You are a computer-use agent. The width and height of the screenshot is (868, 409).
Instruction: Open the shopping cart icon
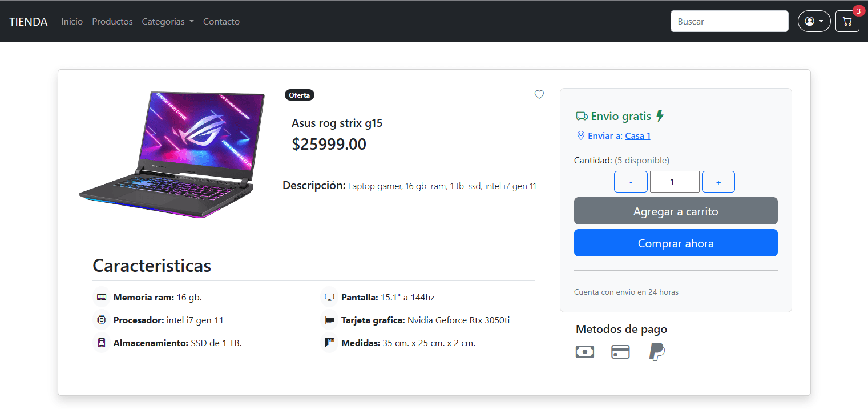click(x=847, y=22)
